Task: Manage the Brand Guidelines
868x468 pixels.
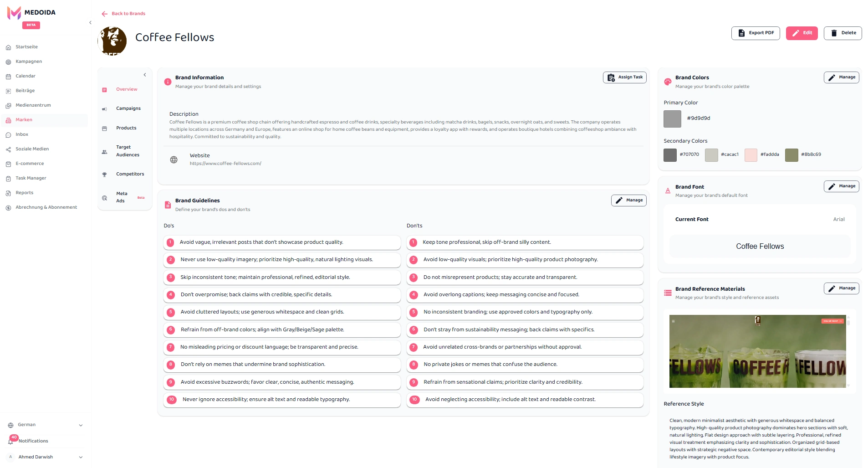Action: [x=629, y=201]
